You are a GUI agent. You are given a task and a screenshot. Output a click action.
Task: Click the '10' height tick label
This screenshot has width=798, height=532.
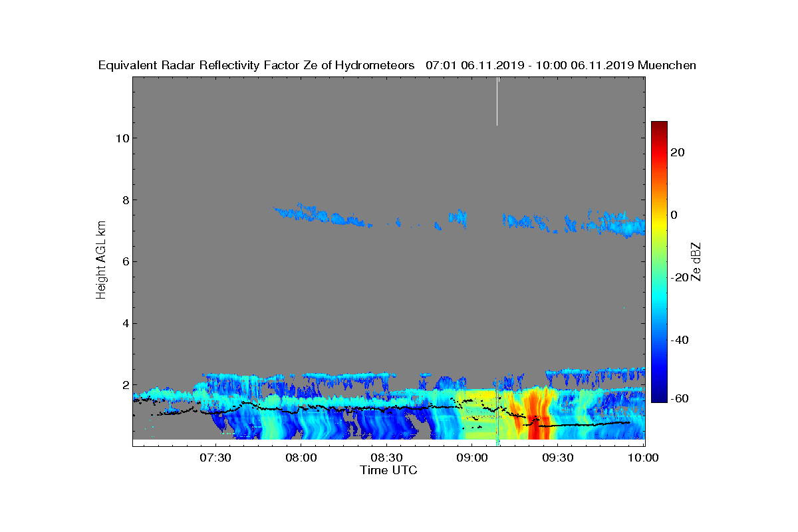coord(121,138)
